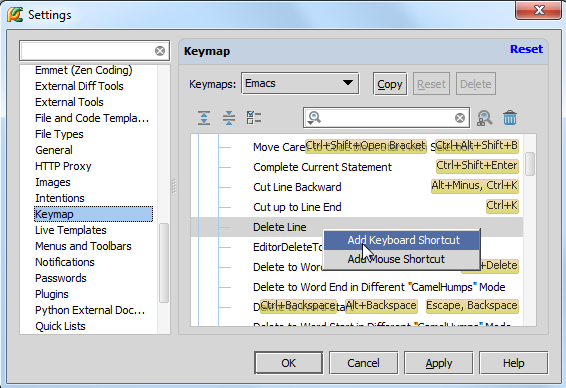Clear the settings search field
Screen dimensions: 566x388
coord(160,51)
